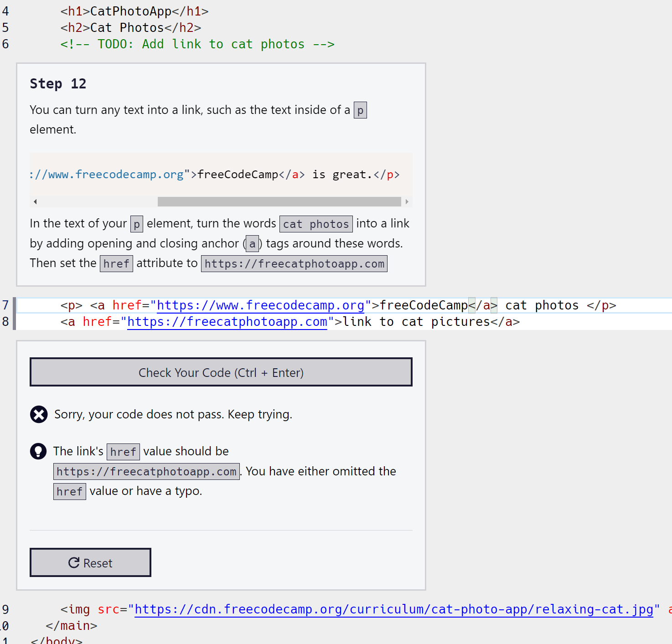Image resolution: width=672 pixels, height=644 pixels.
Task: Click the error X icon beside failure message
Action: pyautogui.click(x=39, y=414)
